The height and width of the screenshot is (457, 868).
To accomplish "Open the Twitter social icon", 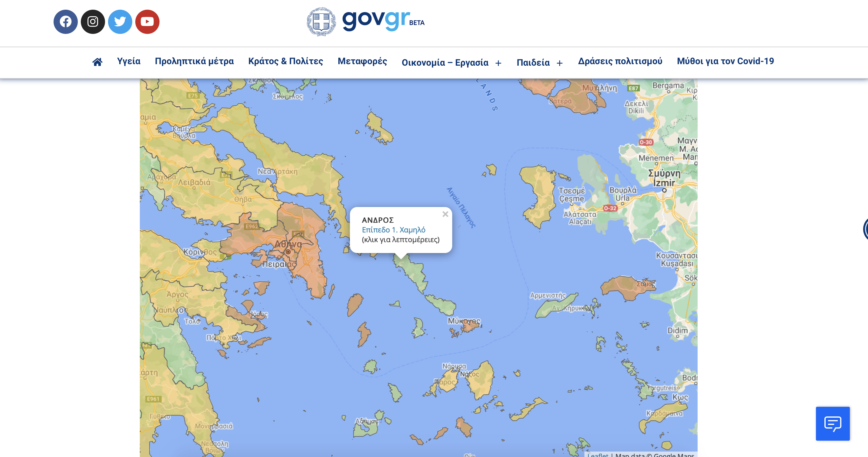I will coord(120,22).
